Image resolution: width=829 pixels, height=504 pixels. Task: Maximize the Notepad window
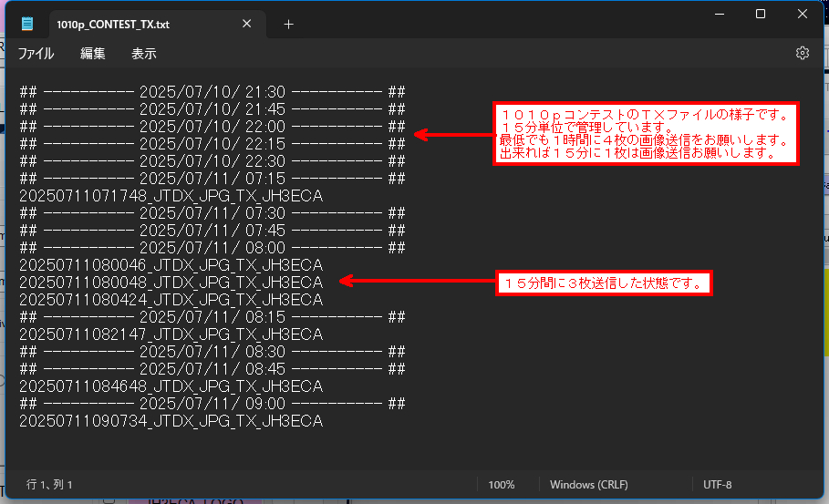tap(761, 15)
